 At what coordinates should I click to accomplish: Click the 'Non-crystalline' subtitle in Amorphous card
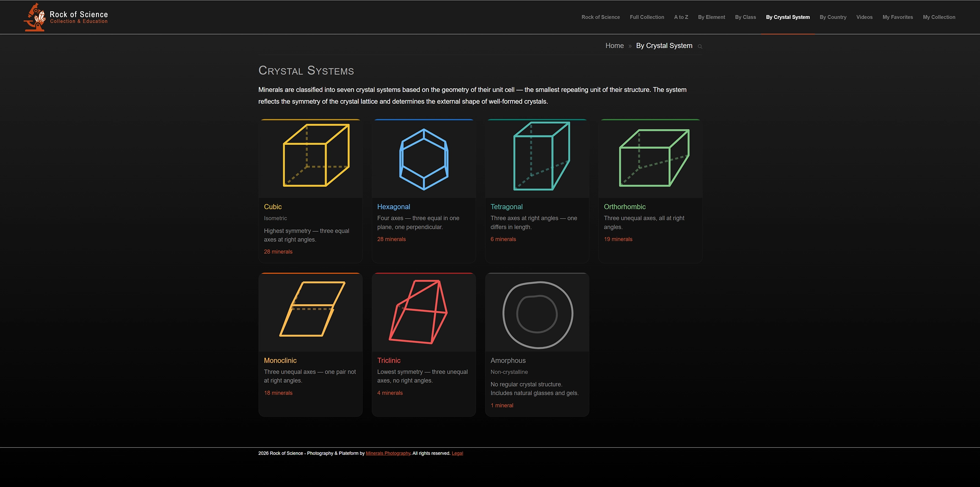509,372
